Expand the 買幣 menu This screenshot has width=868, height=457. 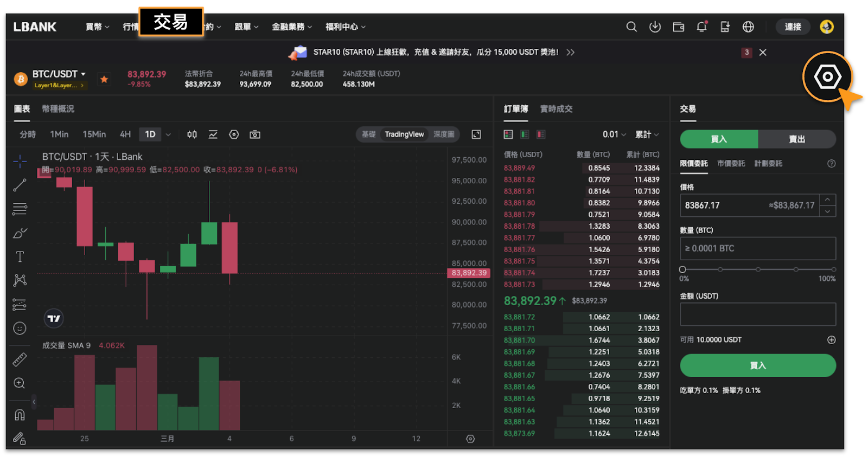(x=98, y=27)
